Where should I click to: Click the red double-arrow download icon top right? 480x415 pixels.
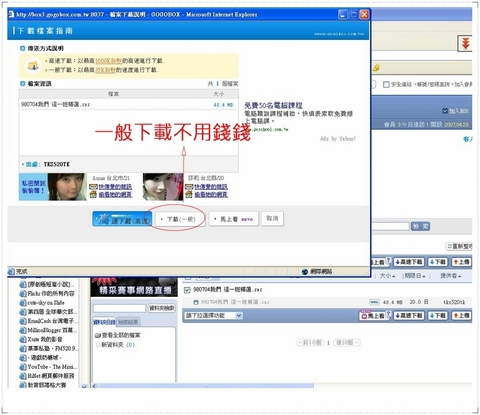tap(465, 43)
